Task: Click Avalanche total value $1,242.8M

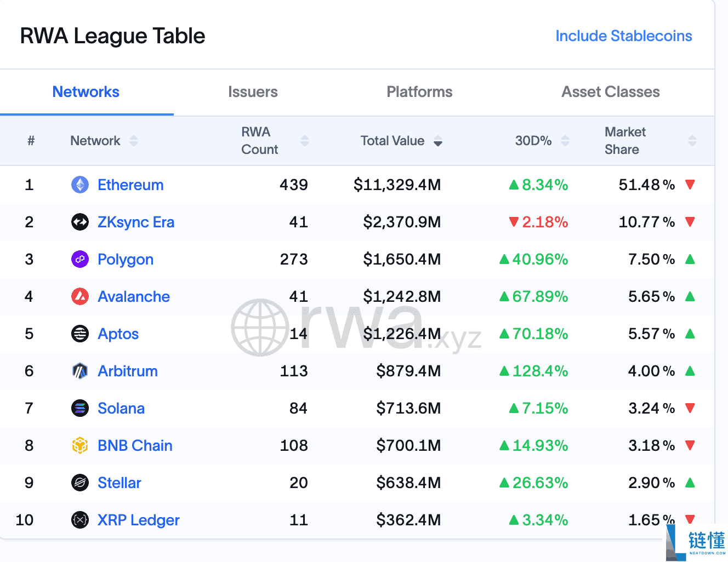Action: click(x=402, y=296)
